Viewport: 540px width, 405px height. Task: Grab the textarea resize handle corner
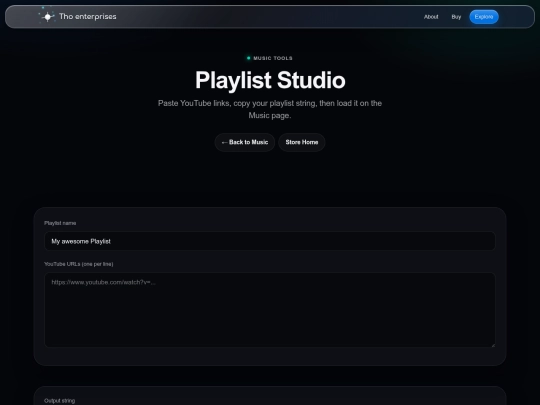pyautogui.click(x=493, y=345)
